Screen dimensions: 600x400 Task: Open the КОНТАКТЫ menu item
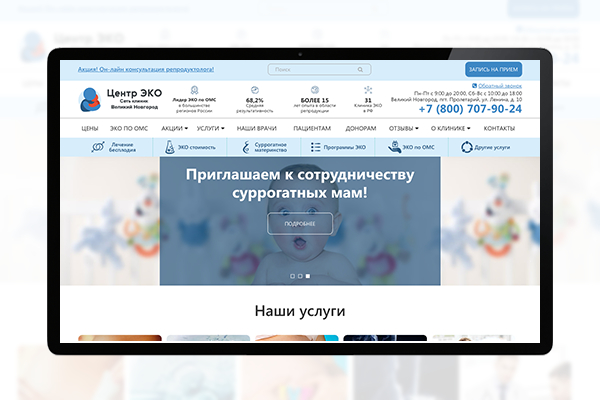[499, 128]
